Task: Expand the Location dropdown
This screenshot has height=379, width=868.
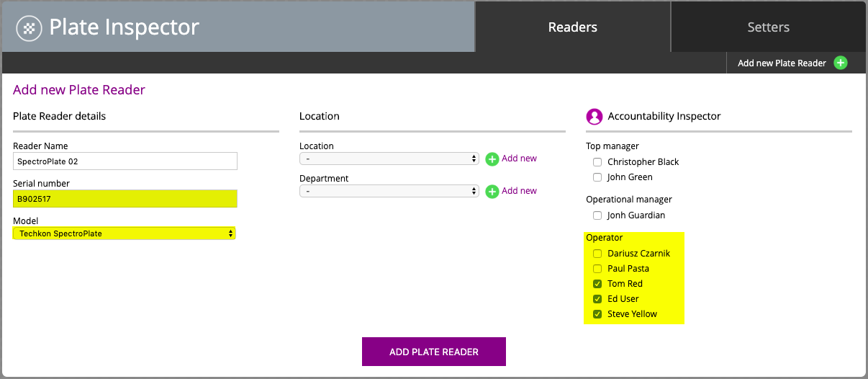Action: click(x=389, y=159)
